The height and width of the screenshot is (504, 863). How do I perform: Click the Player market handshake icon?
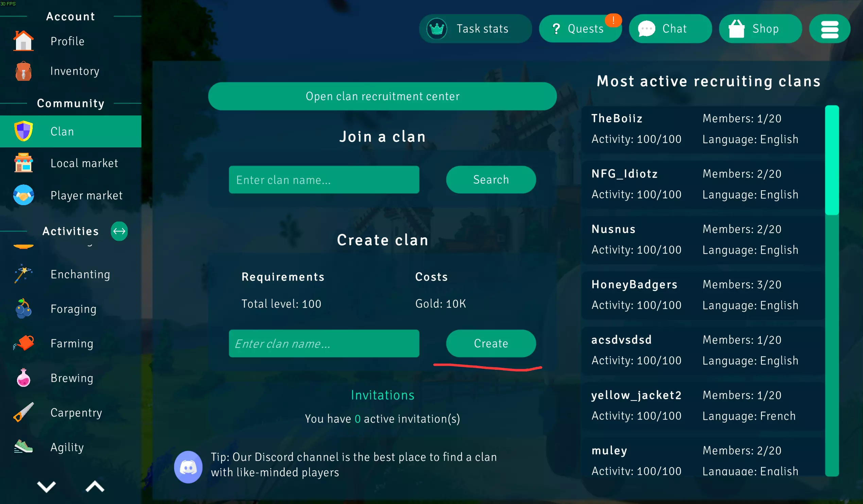[23, 195]
